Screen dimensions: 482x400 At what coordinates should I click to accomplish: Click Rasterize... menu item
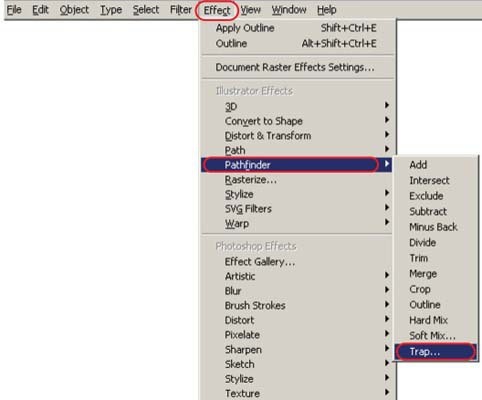[297, 180]
